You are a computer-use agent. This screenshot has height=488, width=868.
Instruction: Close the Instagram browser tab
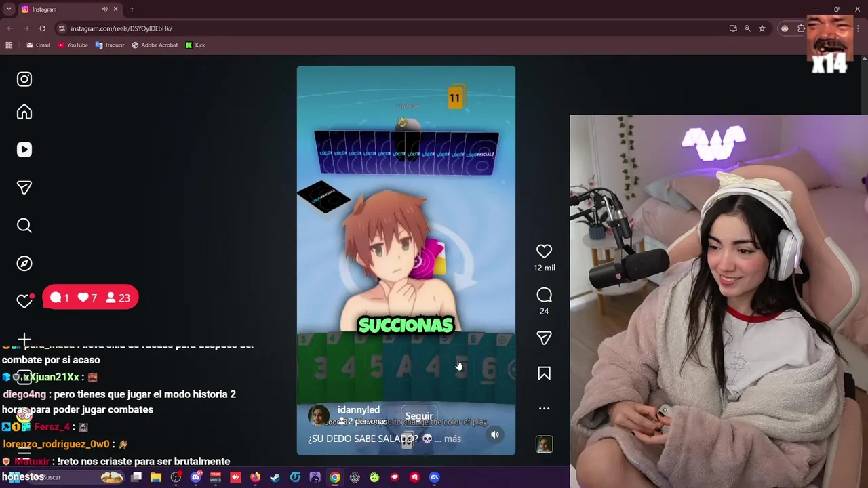tap(115, 9)
